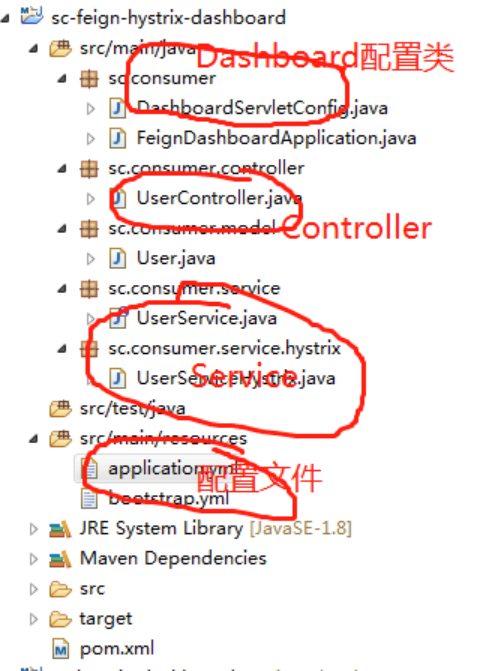Click the pom.xml Maven file icon

tap(60, 649)
